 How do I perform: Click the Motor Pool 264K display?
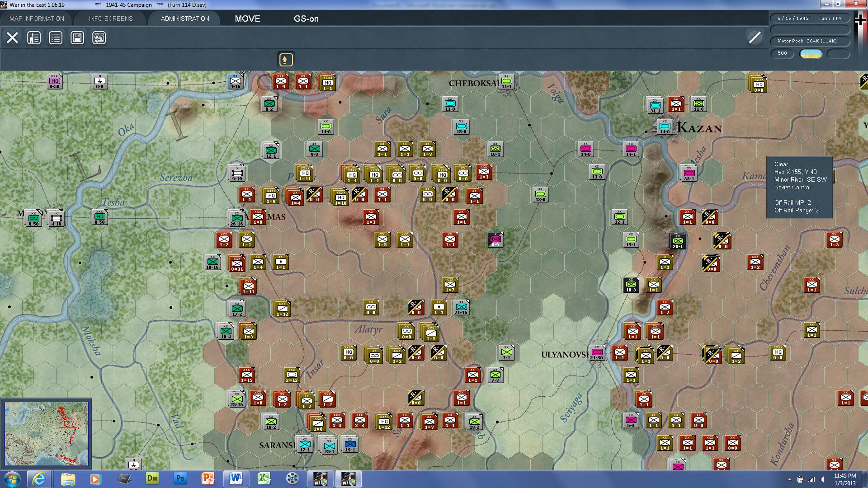[810, 41]
